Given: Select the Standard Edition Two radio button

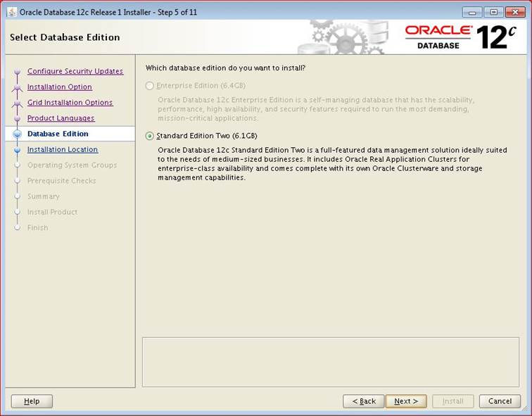Looking at the screenshot, I should 149,136.
